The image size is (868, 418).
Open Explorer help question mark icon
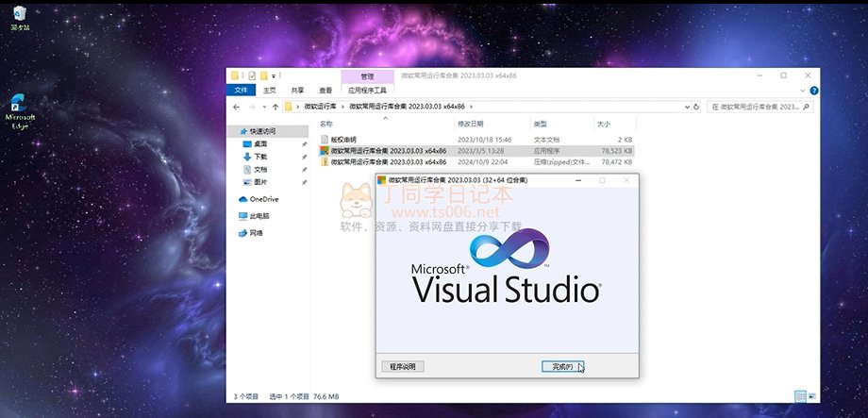coord(813,91)
